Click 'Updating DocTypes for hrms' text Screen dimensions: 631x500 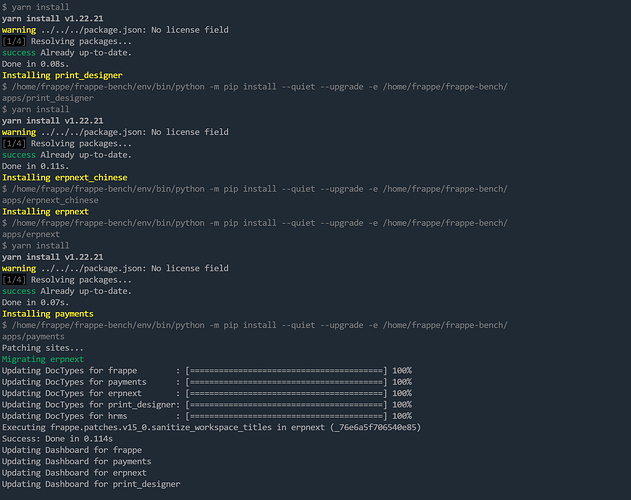(x=65, y=416)
